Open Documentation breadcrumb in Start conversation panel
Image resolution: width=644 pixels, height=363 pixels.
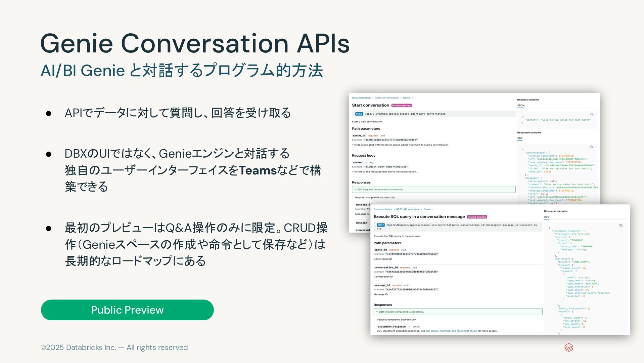point(361,98)
